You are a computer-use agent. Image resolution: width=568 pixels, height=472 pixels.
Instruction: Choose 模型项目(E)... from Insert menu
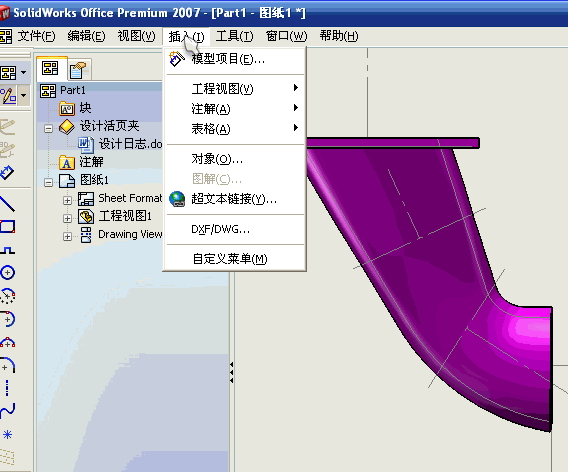[234, 59]
